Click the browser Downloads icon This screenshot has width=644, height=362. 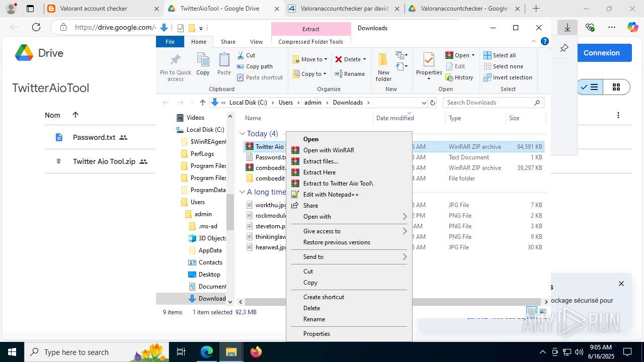point(568,27)
